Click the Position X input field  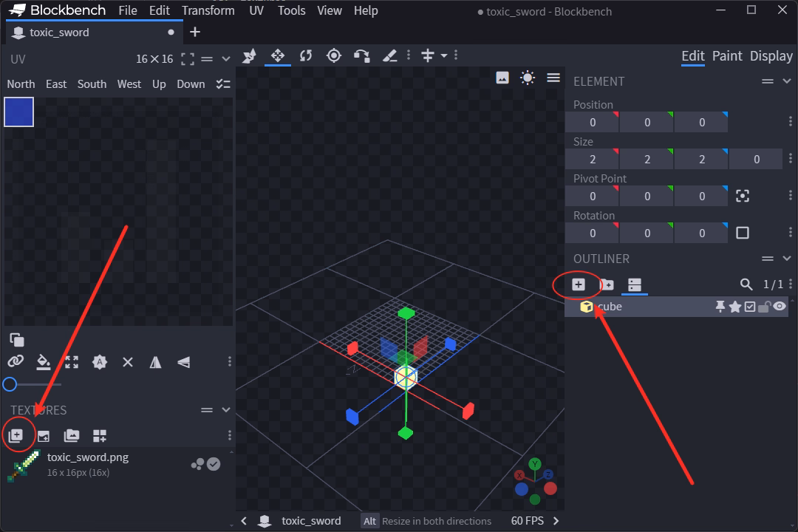click(x=592, y=123)
